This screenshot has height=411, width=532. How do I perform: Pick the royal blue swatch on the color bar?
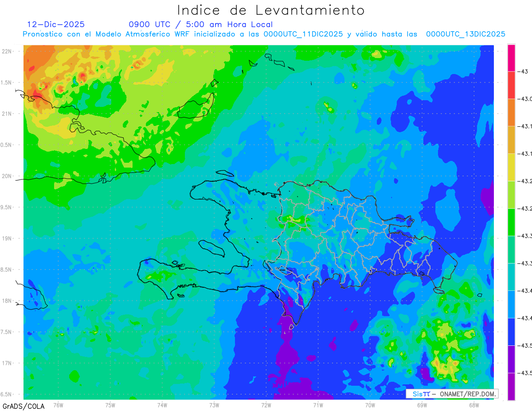coord(511,332)
